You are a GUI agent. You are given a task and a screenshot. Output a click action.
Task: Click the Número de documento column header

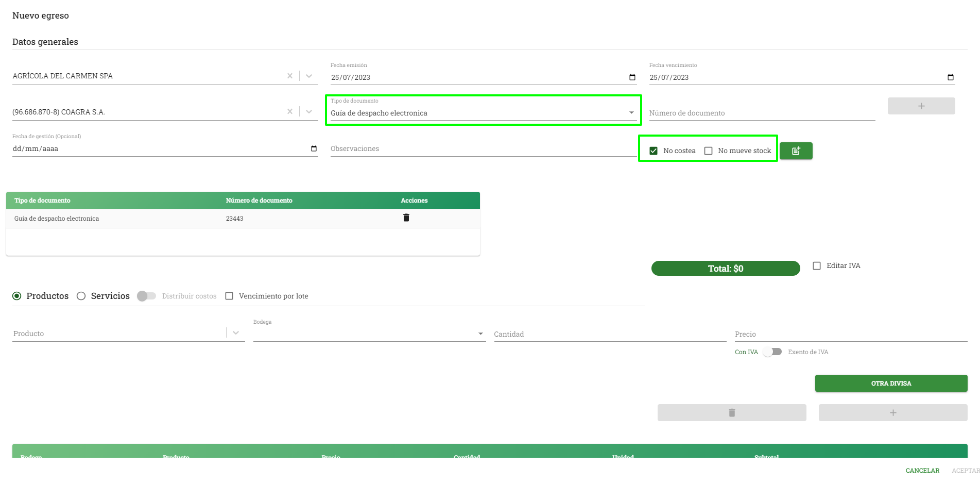[259, 201]
